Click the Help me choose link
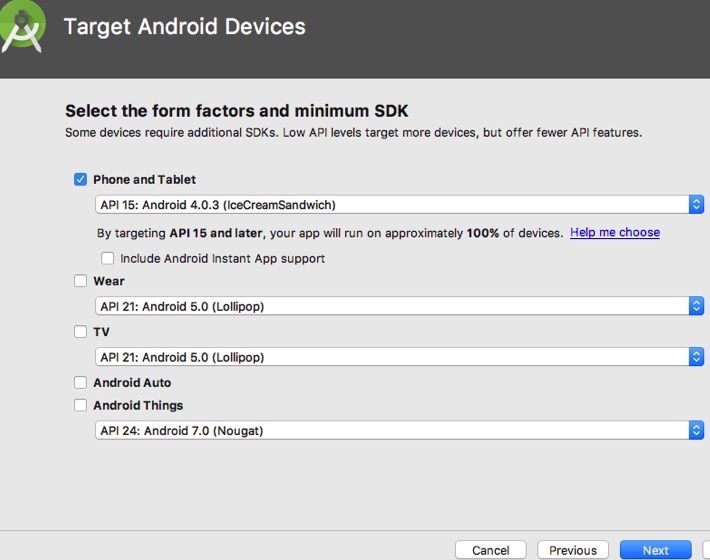Screen dimensions: 710x560 [x=614, y=232]
